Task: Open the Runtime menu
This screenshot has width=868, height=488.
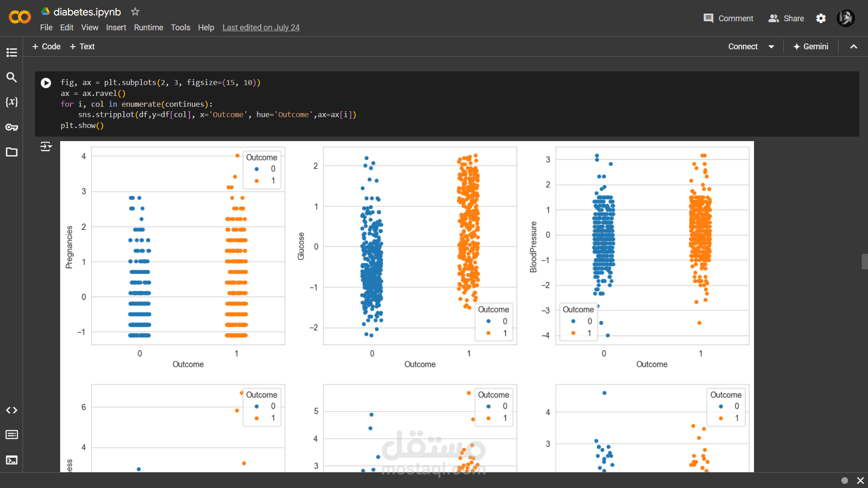Action: [148, 28]
